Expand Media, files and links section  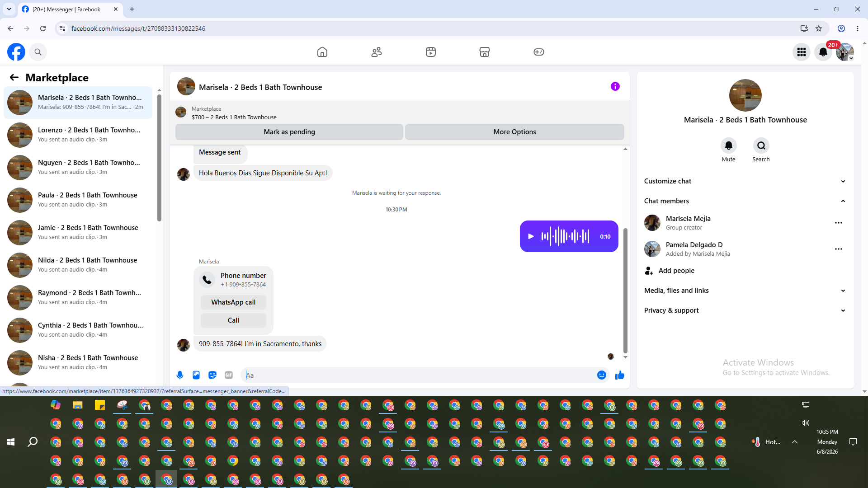(745, 291)
